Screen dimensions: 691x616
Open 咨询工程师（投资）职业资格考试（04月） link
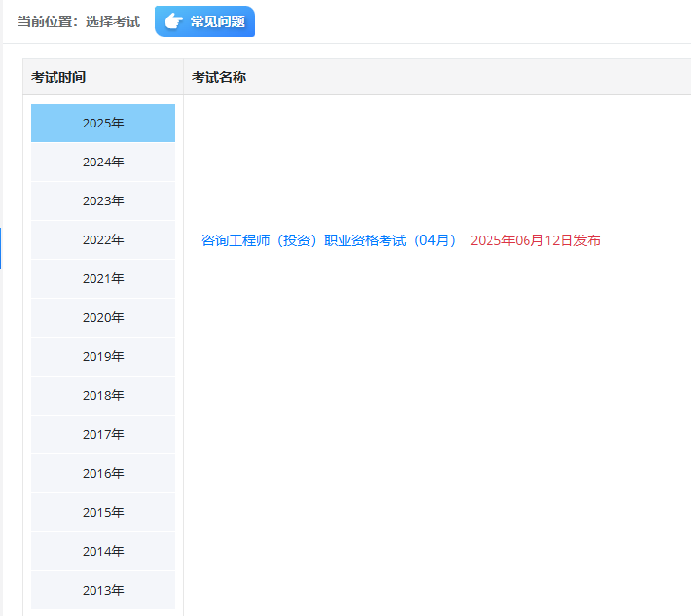point(328,240)
